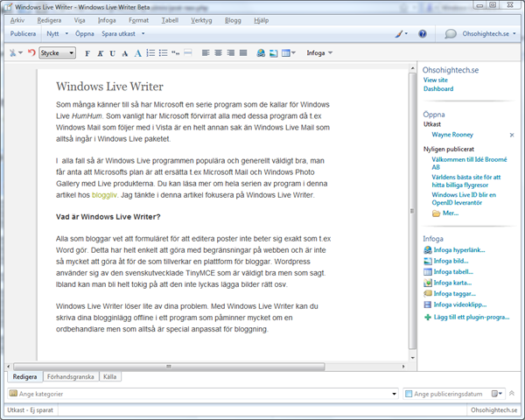Image resolution: width=525 pixels, height=420 pixels.
Task: Open the blue help icon
Action: point(423,33)
